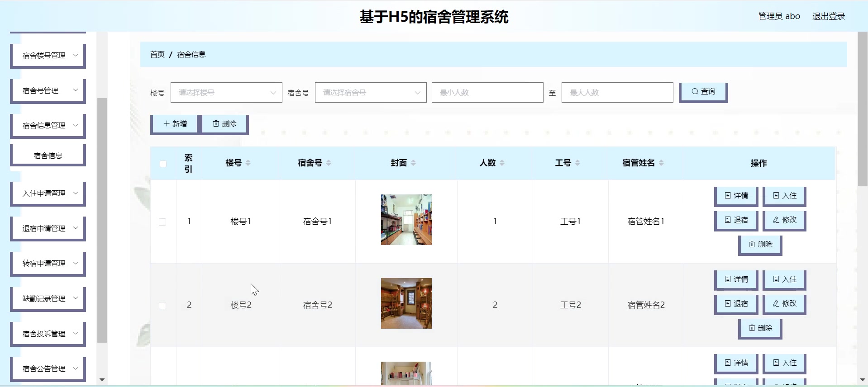
Task: Click 管理员 abo user label
Action: coord(779,16)
